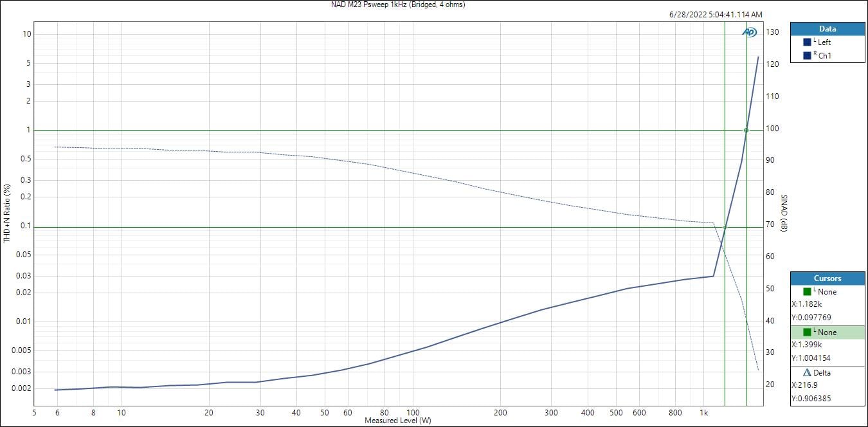868x427 pixels.
Task: Click the highlighted second green cursor icon
Action: tap(807, 332)
